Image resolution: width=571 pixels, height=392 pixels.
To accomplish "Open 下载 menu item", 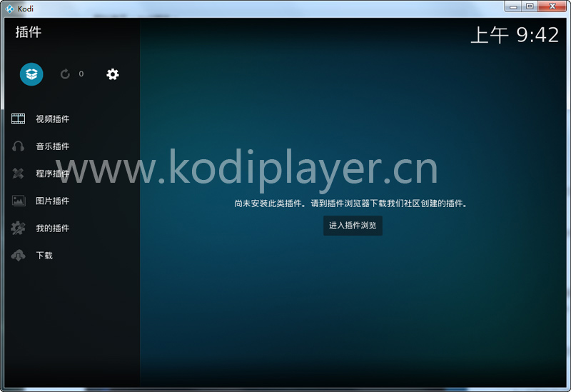I will tap(72, 256).
